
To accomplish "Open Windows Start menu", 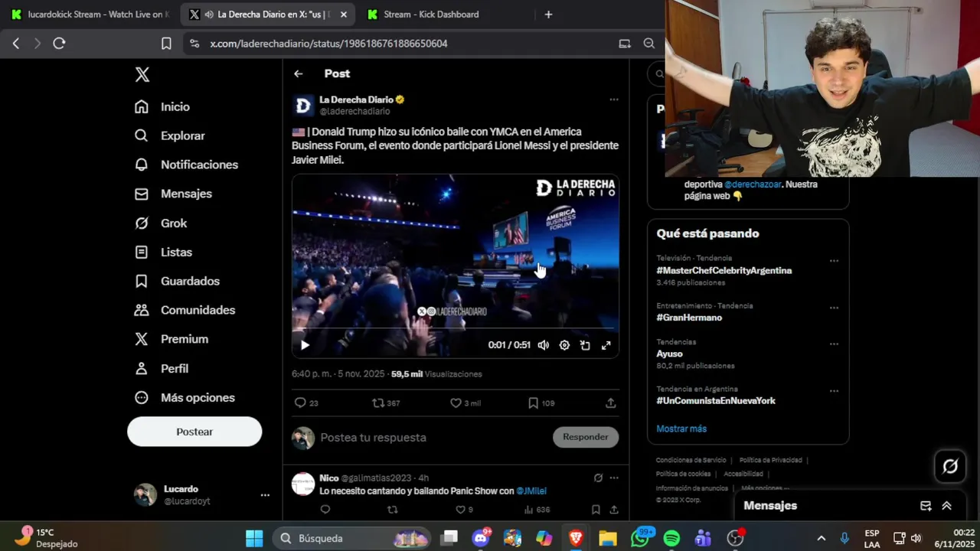I will point(254,538).
